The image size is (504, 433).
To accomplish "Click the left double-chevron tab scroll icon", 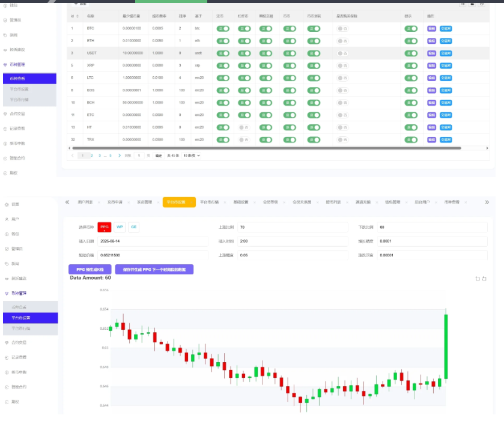I will tap(67, 202).
